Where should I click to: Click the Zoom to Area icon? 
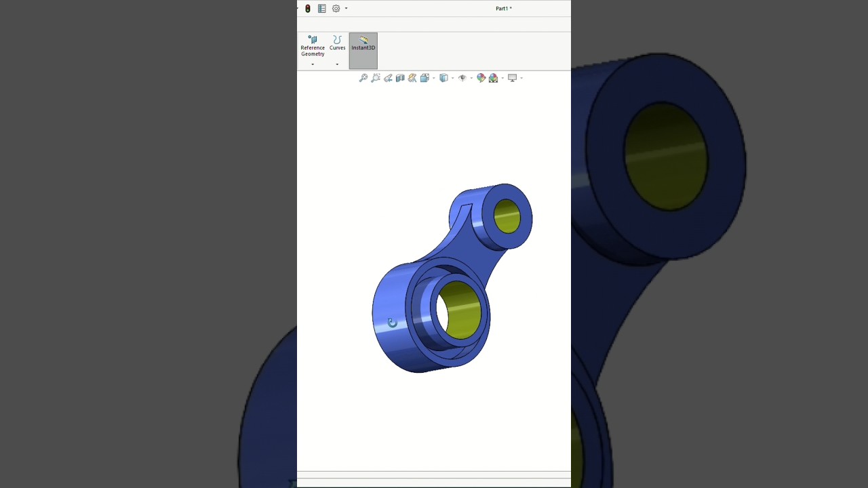tap(376, 78)
